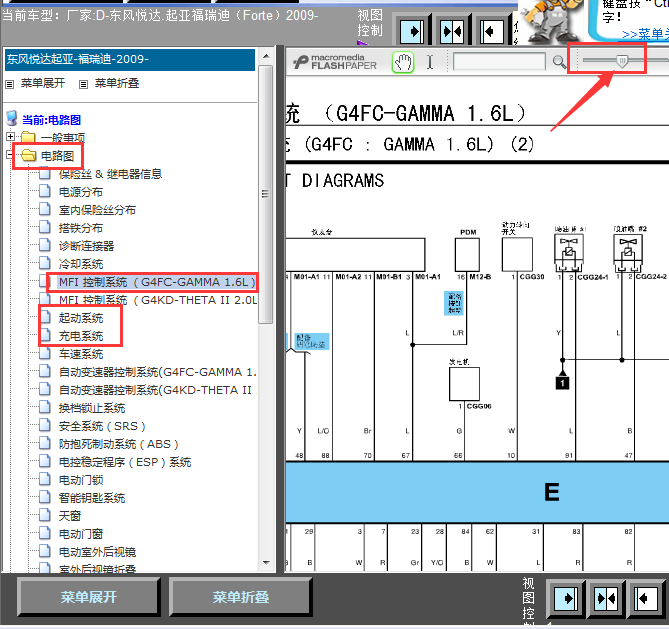Select the FlashPaper hand pan tool

pos(403,62)
